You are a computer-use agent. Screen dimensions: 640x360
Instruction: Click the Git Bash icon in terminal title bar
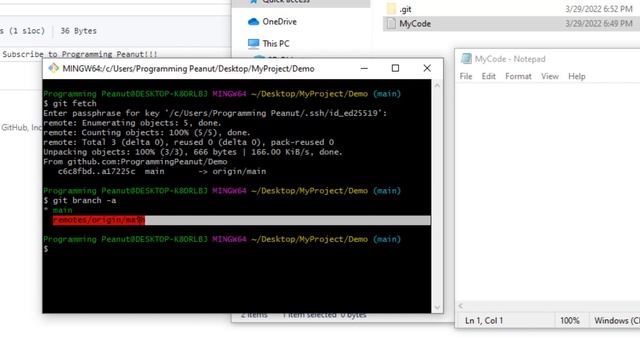tap(53, 68)
